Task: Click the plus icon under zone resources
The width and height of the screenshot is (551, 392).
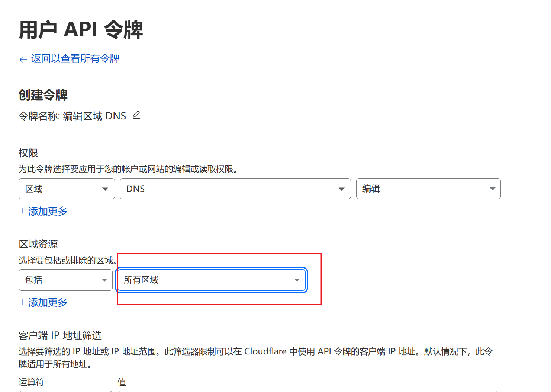Action: point(22,302)
